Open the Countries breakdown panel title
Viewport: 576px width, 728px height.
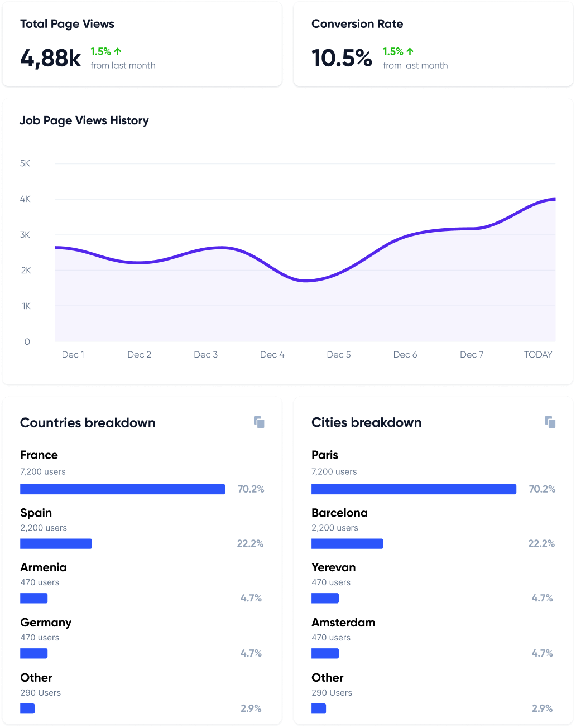click(x=88, y=423)
